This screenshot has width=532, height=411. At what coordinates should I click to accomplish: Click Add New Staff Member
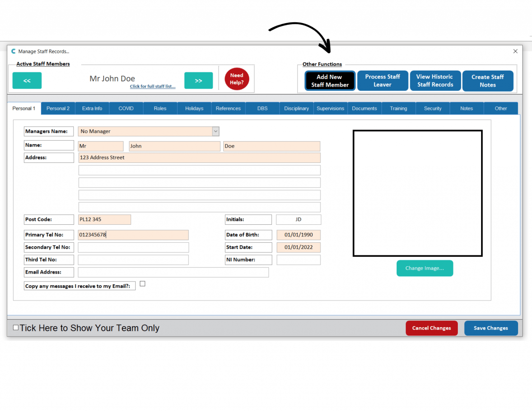coord(329,80)
